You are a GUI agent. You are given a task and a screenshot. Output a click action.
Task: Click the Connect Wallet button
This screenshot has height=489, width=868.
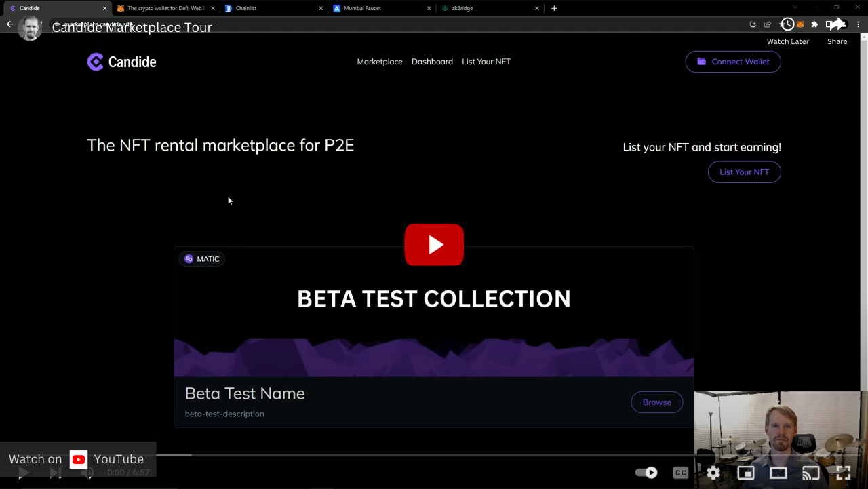(733, 62)
